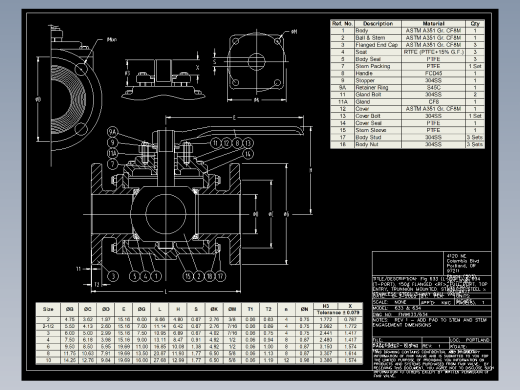
Task: Click the TITLE/DESCRIPTION text in title block
Action: pyautogui.click(x=430, y=287)
